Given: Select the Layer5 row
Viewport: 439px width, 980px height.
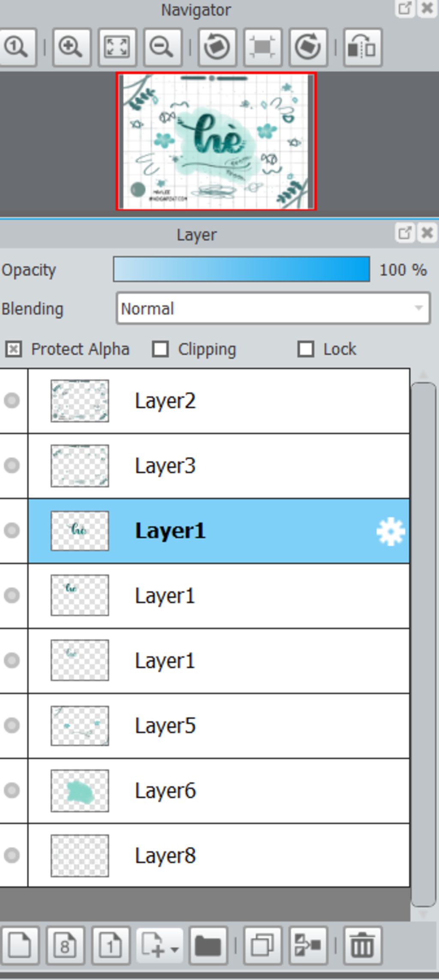Looking at the screenshot, I should tap(219, 726).
